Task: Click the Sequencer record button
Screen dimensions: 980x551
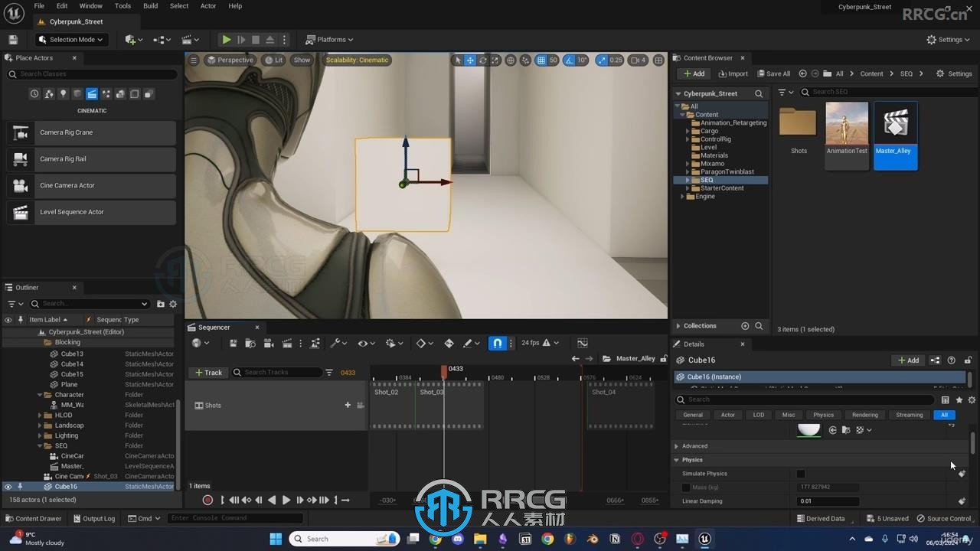Action: (207, 500)
